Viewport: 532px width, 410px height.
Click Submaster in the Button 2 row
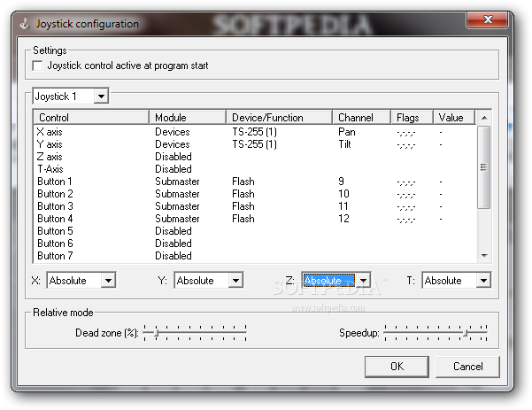(177, 194)
